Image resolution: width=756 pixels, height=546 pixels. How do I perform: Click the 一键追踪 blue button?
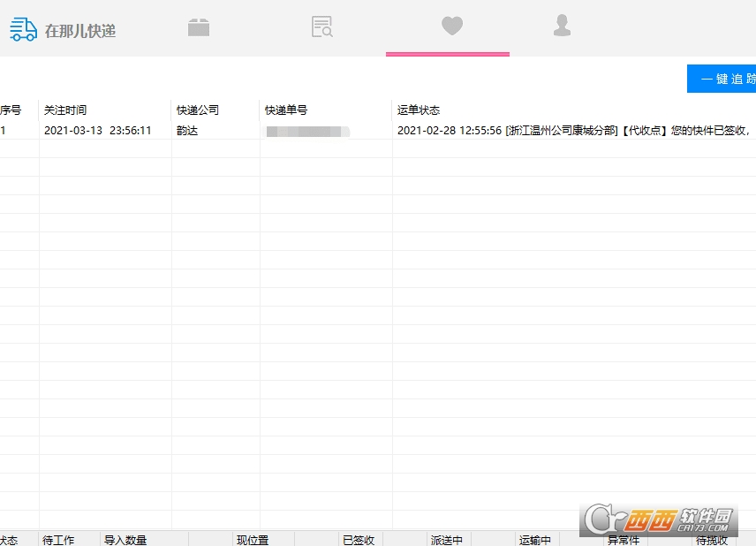click(722, 79)
